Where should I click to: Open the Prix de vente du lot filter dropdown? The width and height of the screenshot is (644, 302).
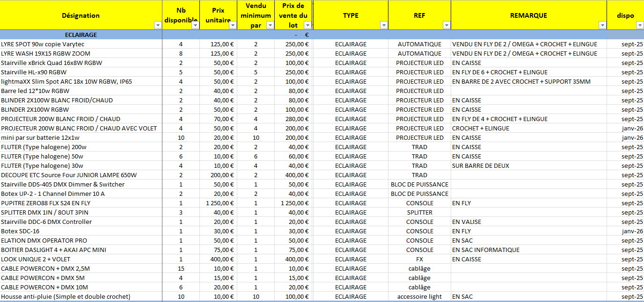coord(307,25)
